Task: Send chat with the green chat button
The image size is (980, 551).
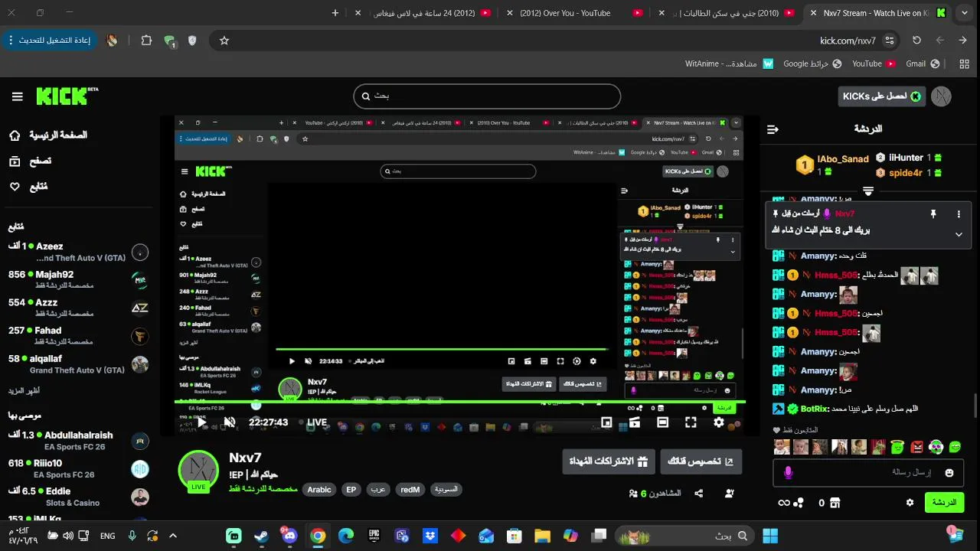Action: pyautogui.click(x=944, y=503)
